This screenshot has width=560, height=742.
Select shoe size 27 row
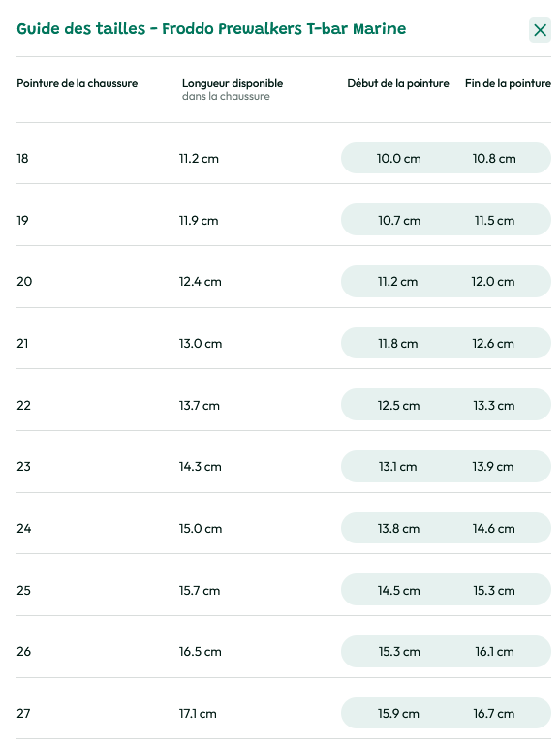point(284,714)
